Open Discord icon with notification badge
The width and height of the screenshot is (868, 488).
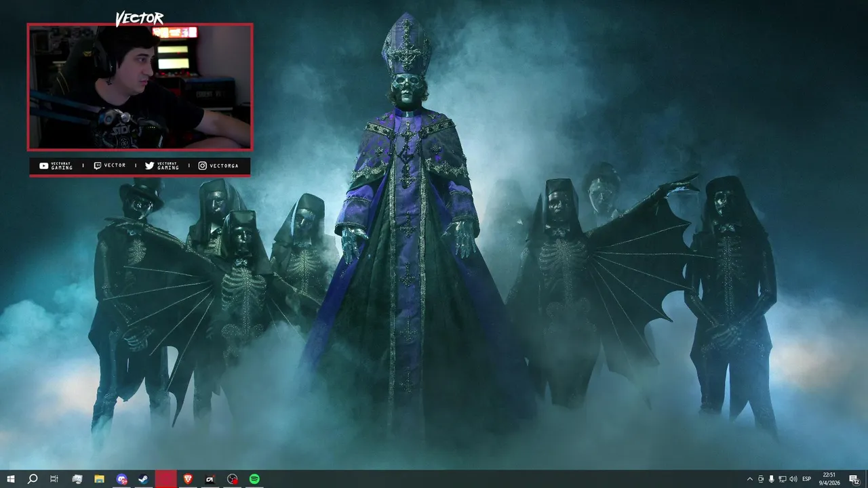[121, 479]
